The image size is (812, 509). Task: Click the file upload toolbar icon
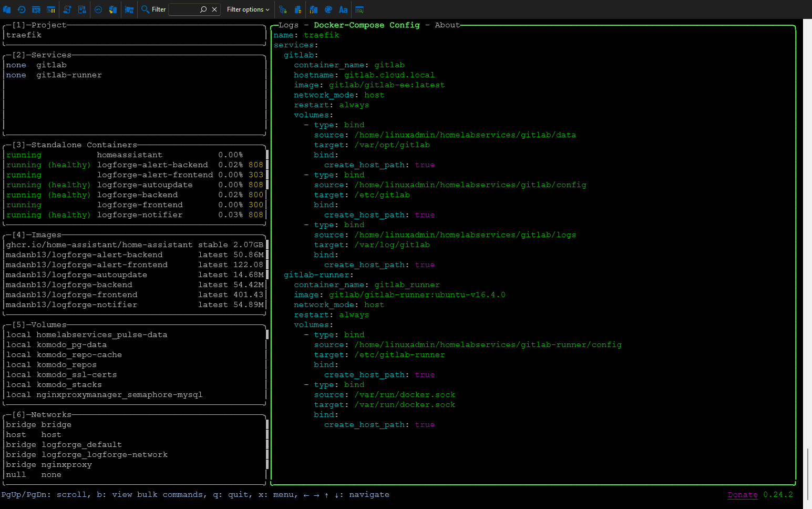click(x=298, y=9)
